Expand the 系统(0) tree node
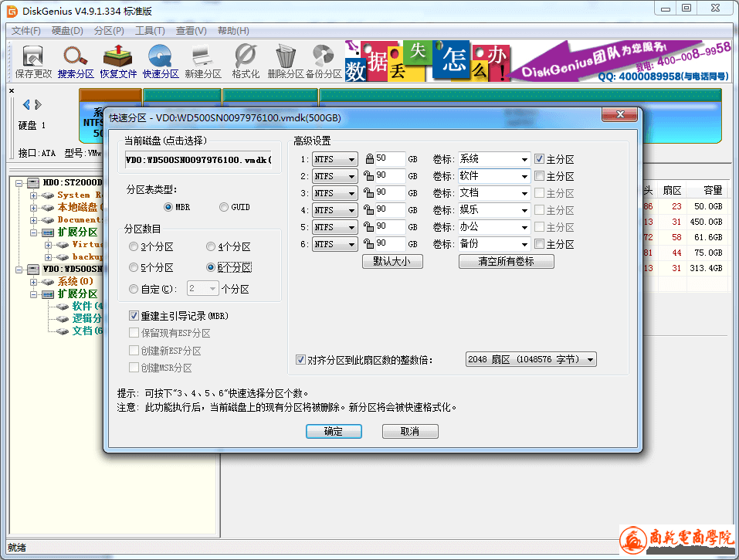 pos(33,282)
